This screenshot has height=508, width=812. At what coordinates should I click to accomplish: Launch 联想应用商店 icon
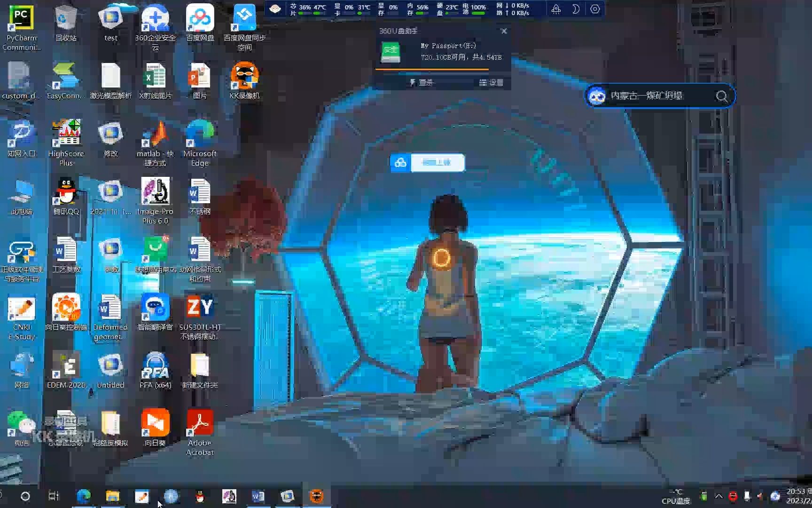tap(155, 255)
